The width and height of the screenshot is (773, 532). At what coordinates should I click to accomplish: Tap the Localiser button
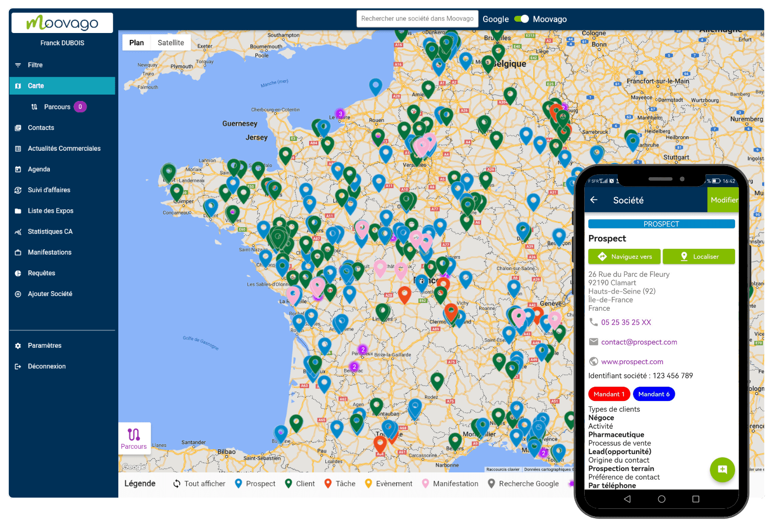(x=699, y=257)
